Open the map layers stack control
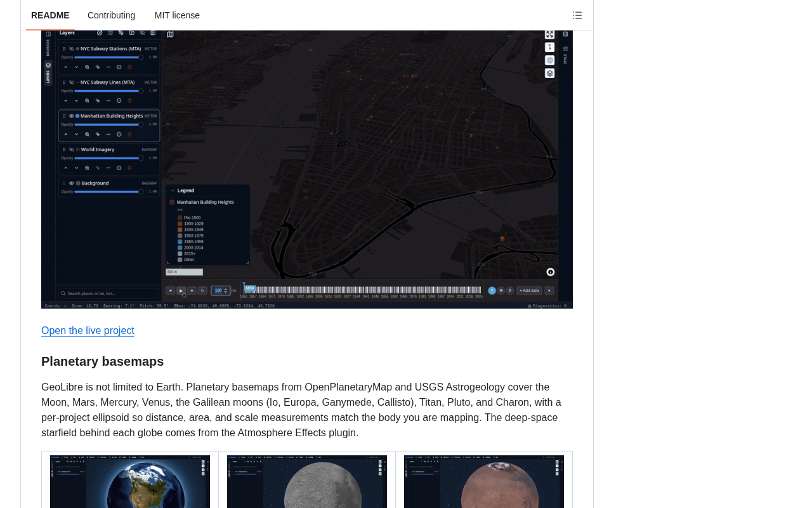812x508 pixels. point(550,73)
